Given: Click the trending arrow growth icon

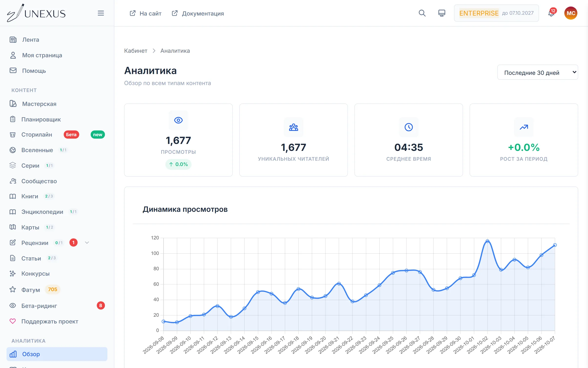Looking at the screenshot, I should tap(524, 127).
